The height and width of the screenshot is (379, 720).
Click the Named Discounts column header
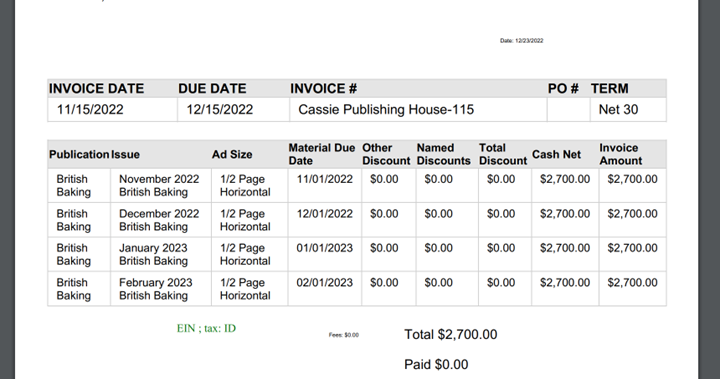tap(444, 154)
